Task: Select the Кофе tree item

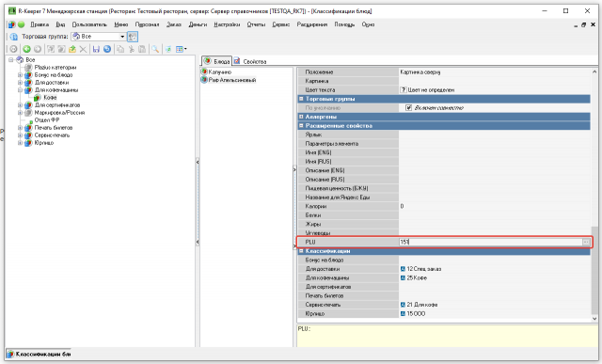Action: (50, 98)
